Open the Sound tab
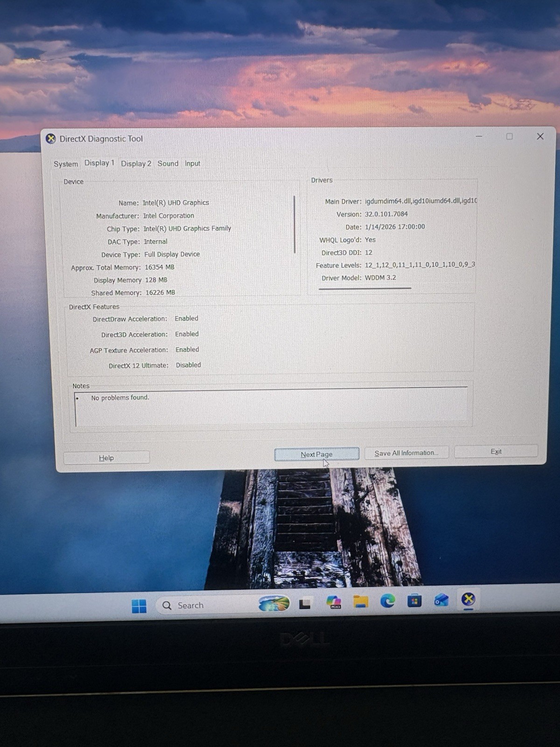560x747 pixels. click(168, 163)
